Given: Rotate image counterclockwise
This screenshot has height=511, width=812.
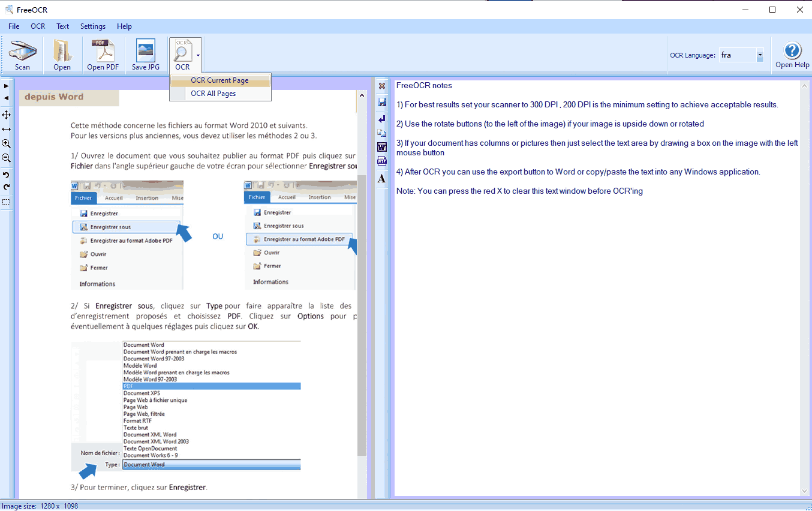Looking at the screenshot, I should tap(7, 175).
